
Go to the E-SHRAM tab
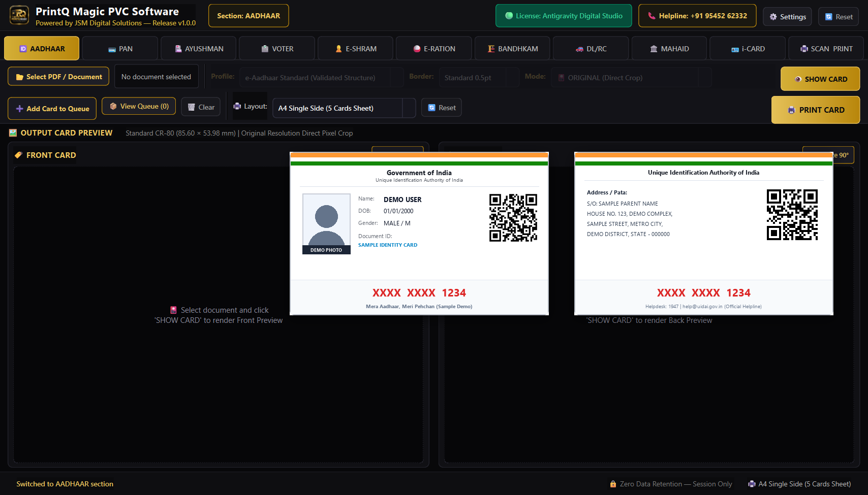[x=355, y=49]
